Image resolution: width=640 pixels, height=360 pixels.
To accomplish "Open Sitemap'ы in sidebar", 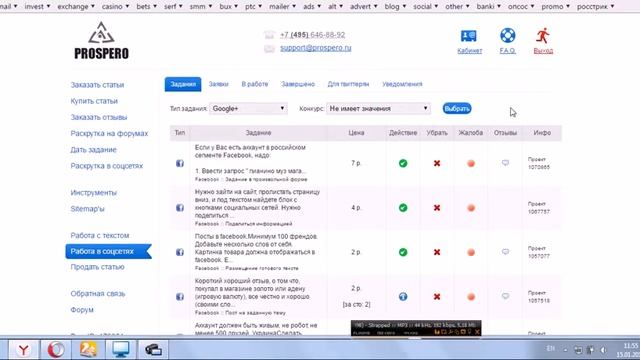I will coord(87,209).
